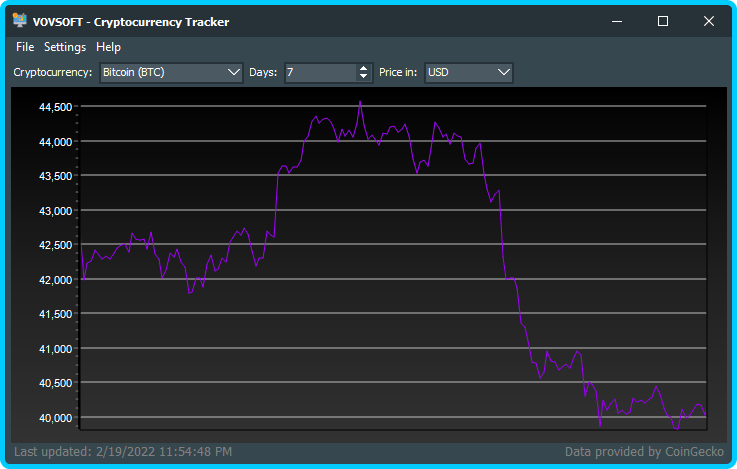Click the Cryptocurrency Tracker app icon in title bar
The height and width of the screenshot is (469, 737).
point(20,21)
